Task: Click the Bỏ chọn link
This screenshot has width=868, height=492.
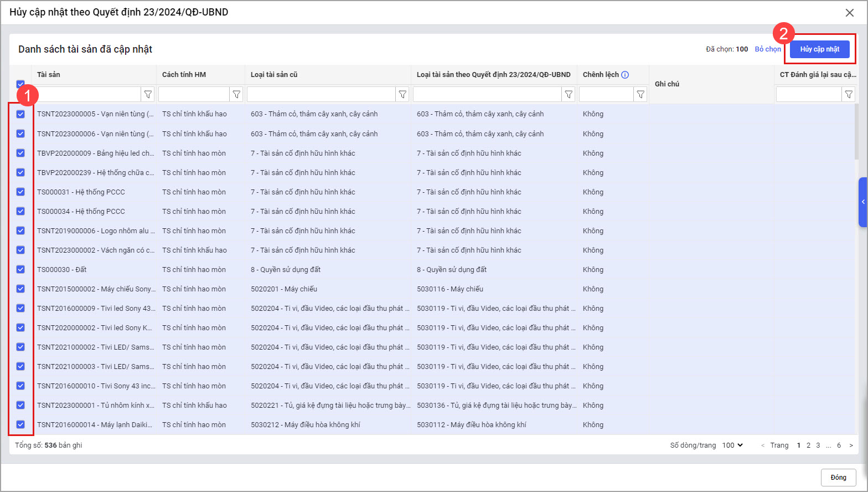Action: pyautogui.click(x=768, y=49)
